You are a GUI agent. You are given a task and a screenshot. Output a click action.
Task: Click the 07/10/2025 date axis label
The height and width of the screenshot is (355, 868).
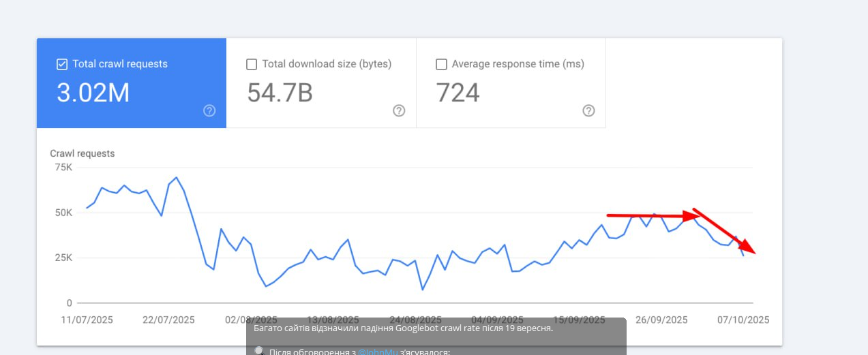click(743, 320)
